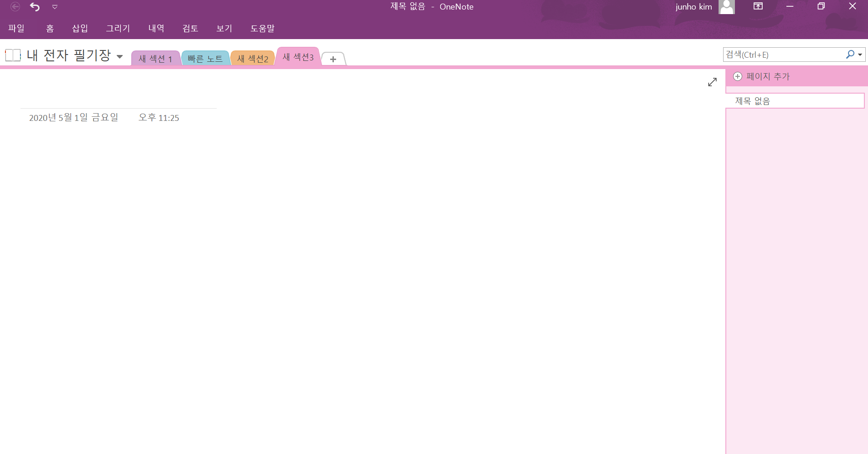Close the OneNote window
Image resolution: width=868 pixels, height=454 pixels.
[853, 6]
